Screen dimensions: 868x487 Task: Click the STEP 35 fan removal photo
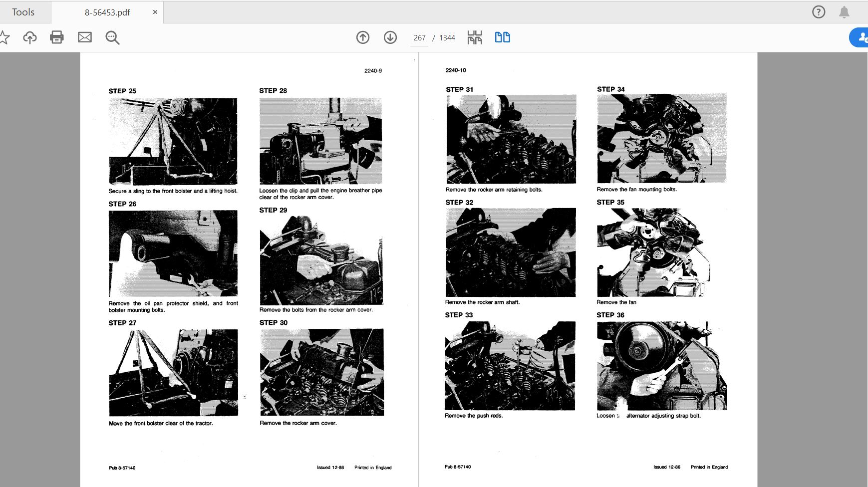653,252
